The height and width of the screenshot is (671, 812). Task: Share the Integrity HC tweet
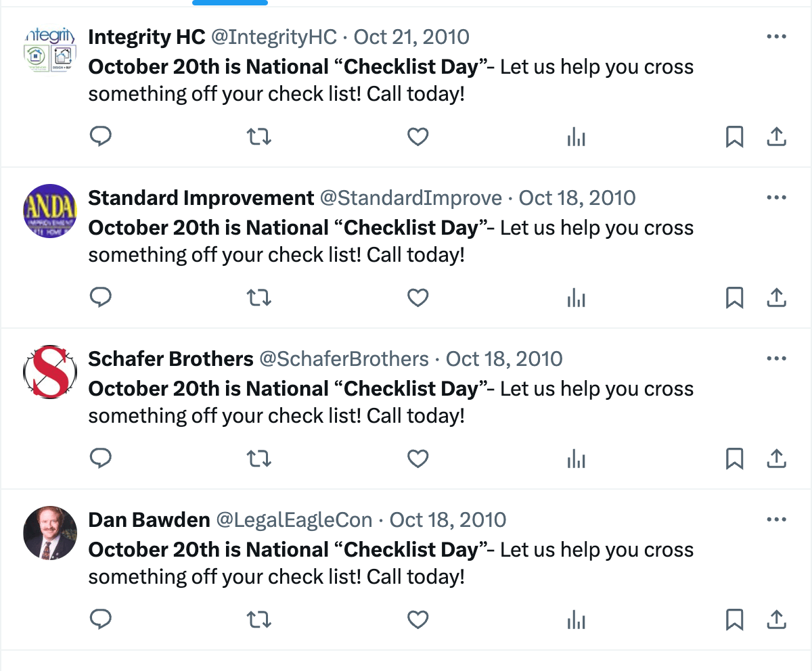coord(776,137)
